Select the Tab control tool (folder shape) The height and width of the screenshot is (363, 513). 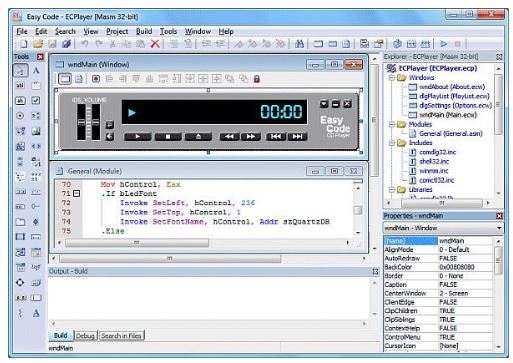click(20, 222)
